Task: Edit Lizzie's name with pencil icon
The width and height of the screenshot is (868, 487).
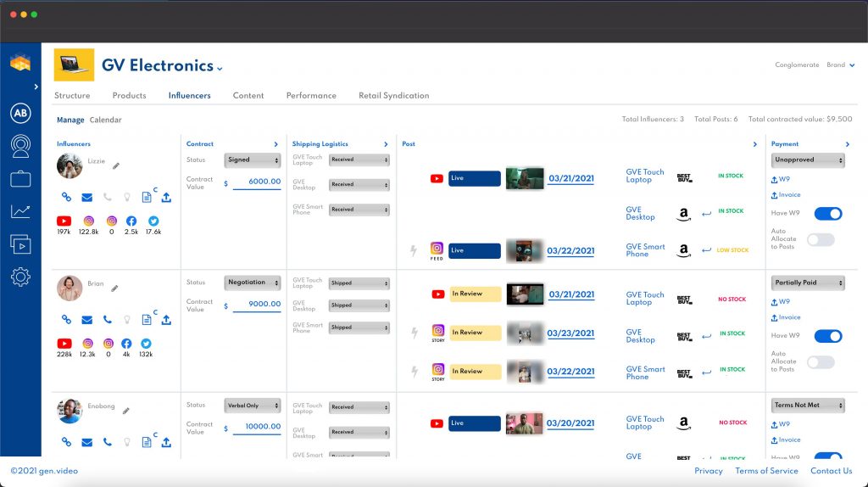Action: [116, 165]
